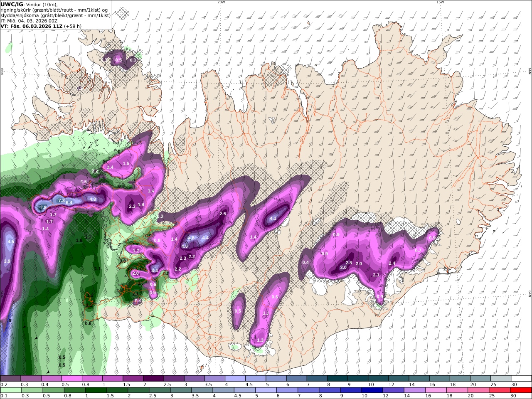
Task: Click the 15W longitude label
Action: 440,2
